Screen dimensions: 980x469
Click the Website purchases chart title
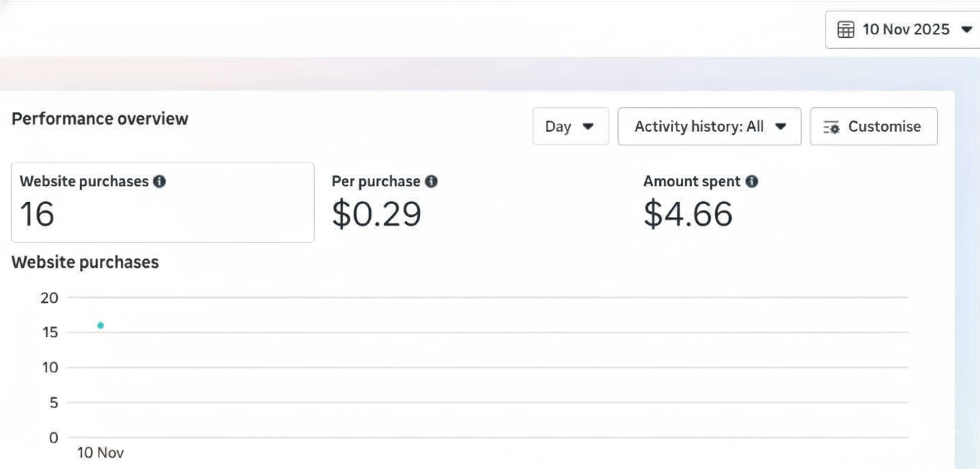[85, 262]
